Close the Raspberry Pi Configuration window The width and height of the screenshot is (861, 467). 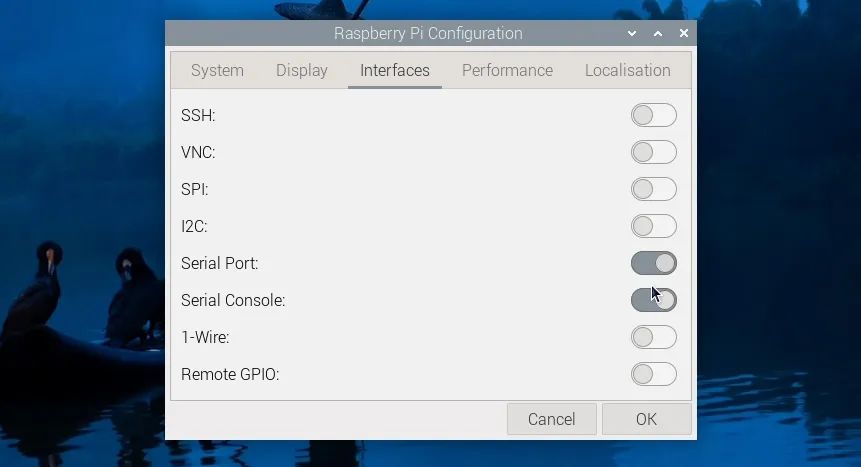684,34
